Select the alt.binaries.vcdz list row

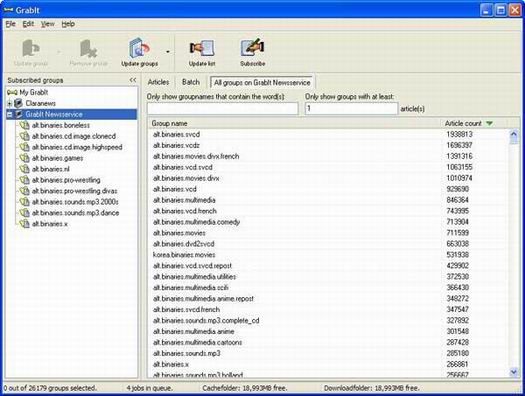pyautogui.click(x=328, y=146)
